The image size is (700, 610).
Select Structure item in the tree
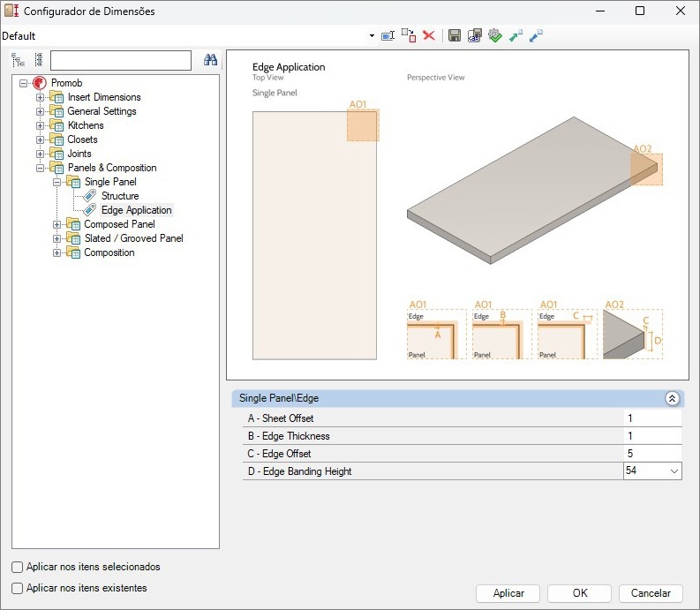pos(119,196)
